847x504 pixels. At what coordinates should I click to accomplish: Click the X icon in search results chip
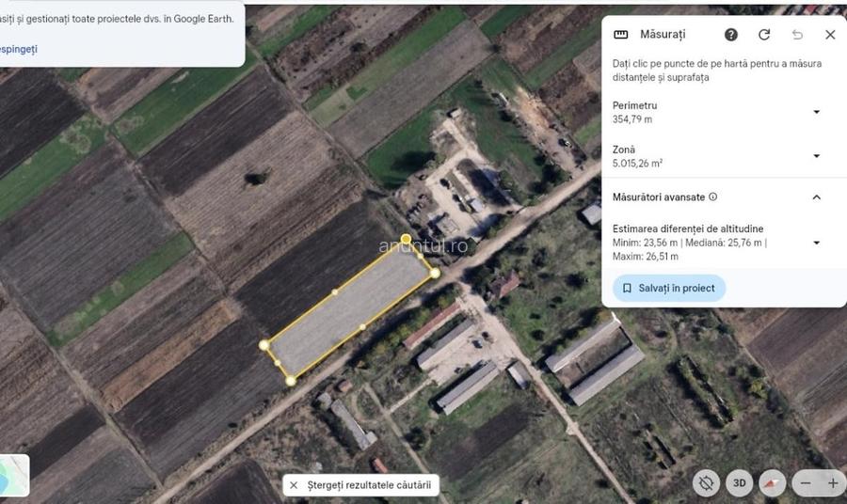(x=294, y=485)
